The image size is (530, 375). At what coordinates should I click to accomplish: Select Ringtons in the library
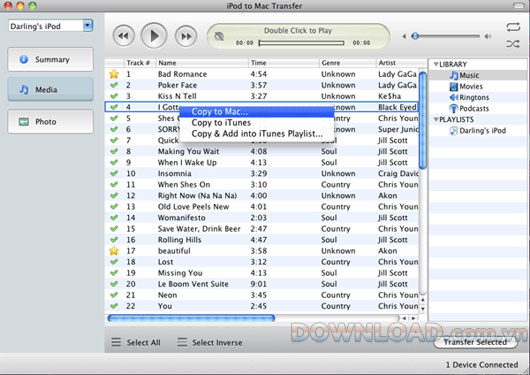tap(469, 98)
